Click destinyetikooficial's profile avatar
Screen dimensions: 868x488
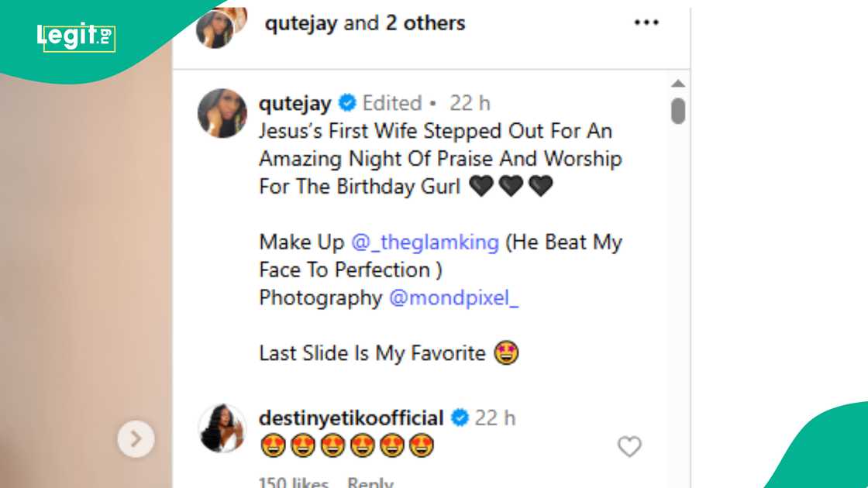coord(222,428)
